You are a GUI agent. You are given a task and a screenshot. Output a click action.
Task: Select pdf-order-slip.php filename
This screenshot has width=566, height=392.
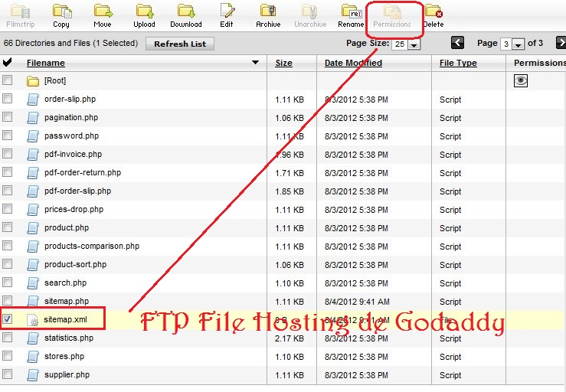pyautogui.click(x=77, y=191)
